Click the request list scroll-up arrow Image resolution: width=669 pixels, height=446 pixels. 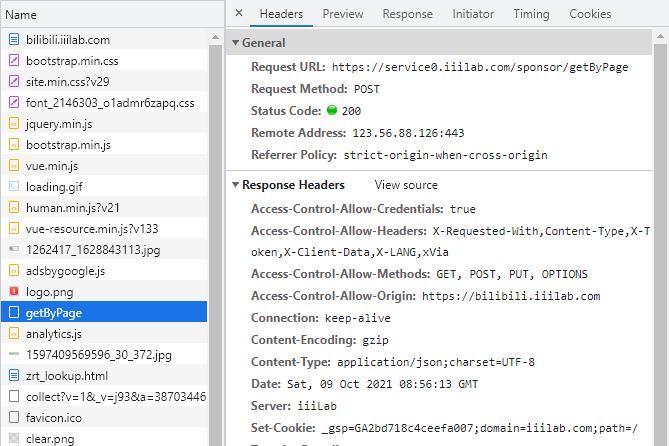click(x=215, y=38)
